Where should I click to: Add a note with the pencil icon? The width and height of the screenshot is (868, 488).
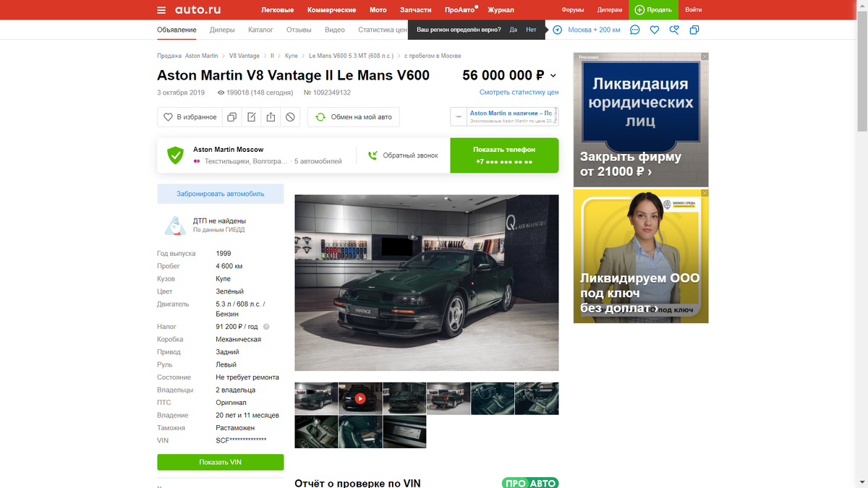pyautogui.click(x=252, y=117)
